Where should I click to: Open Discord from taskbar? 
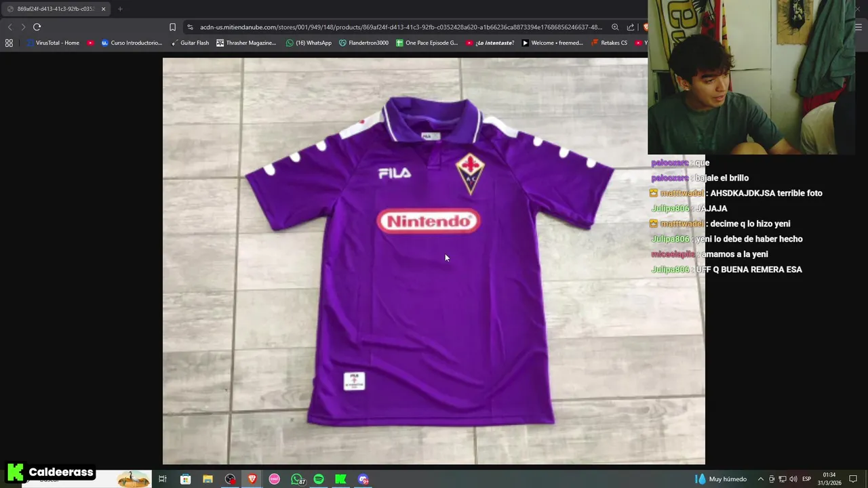[x=363, y=479]
